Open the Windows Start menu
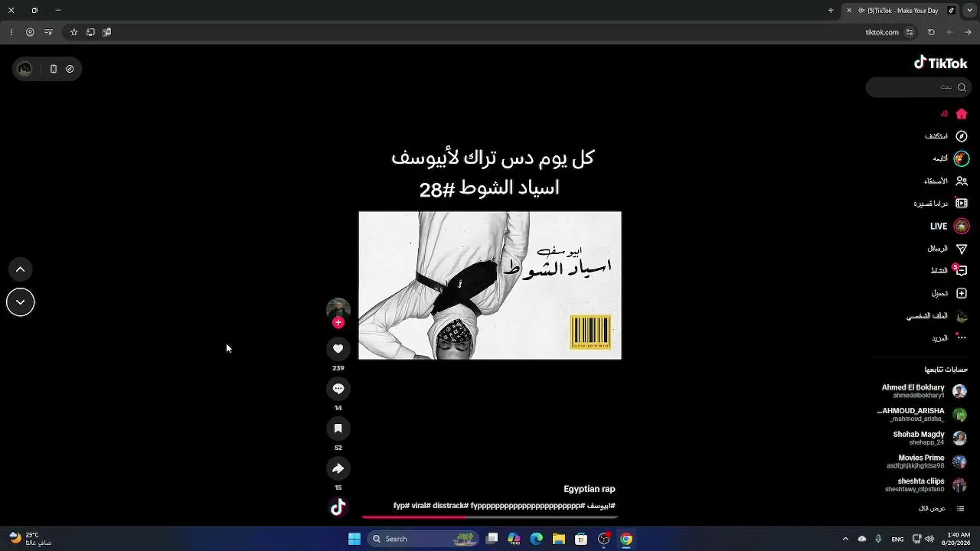Screen dimensions: 980x551 coord(354,539)
